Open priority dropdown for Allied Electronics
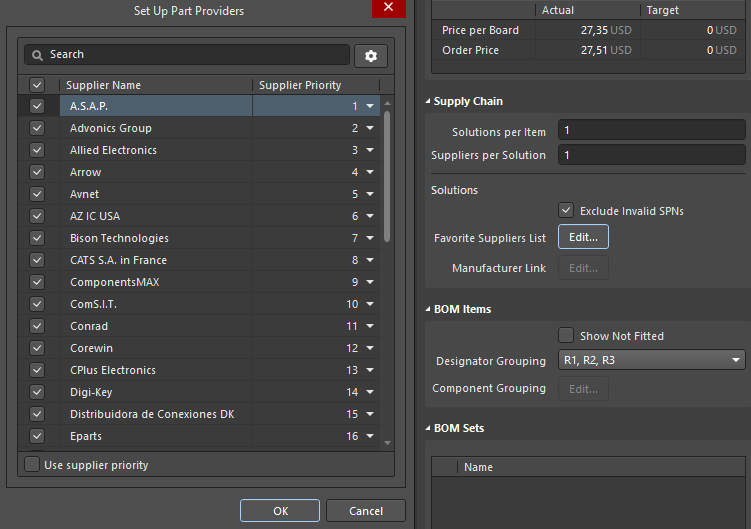Image resolution: width=751 pixels, height=529 pixels. (370, 150)
